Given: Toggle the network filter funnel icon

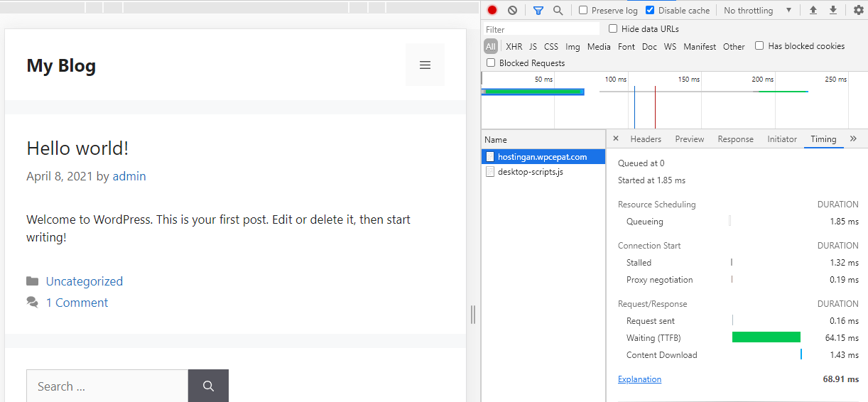Looking at the screenshot, I should pyautogui.click(x=538, y=11).
